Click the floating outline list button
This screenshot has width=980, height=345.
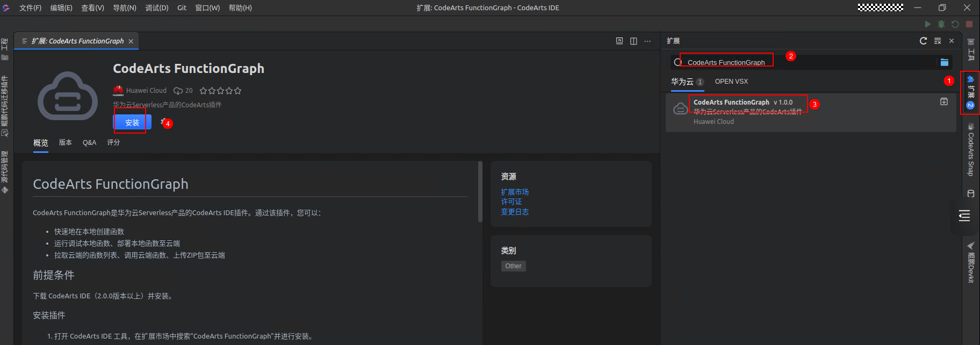[x=964, y=216]
